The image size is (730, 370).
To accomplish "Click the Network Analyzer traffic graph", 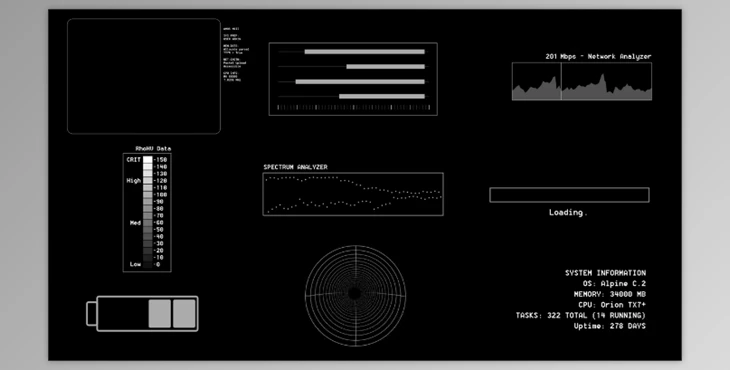I will tap(582, 81).
